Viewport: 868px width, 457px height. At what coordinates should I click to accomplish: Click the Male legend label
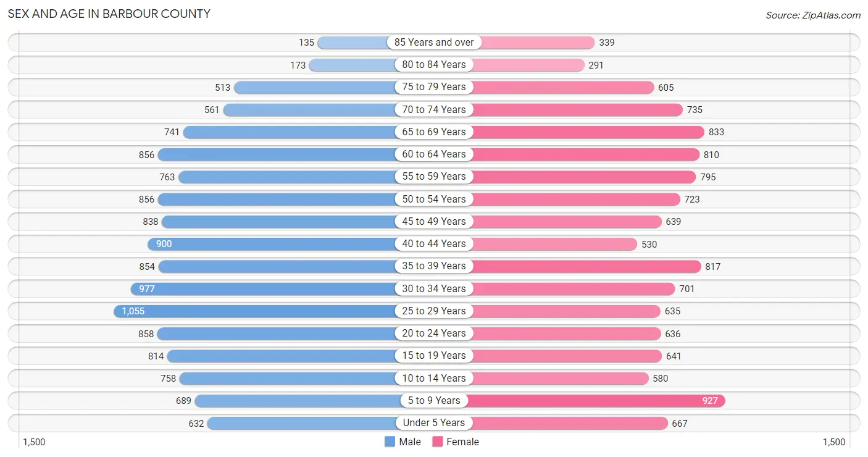click(x=410, y=442)
